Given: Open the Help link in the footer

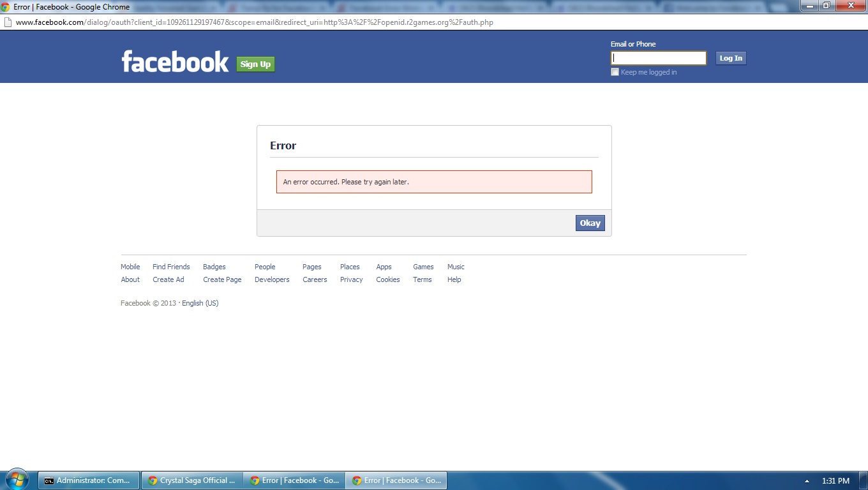Looking at the screenshot, I should 454,279.
